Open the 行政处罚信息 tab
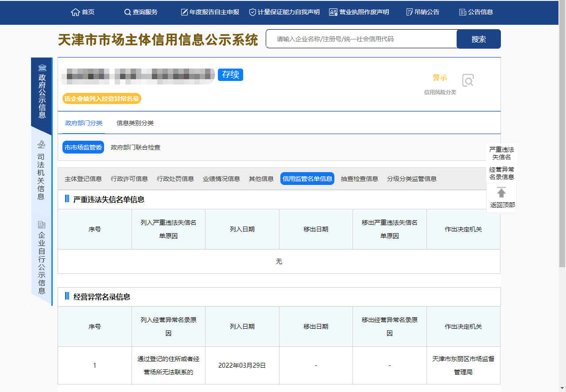Image resolution: width=566 pixels, height=392 pixels. pyautogui.click(x=175, y=179)
